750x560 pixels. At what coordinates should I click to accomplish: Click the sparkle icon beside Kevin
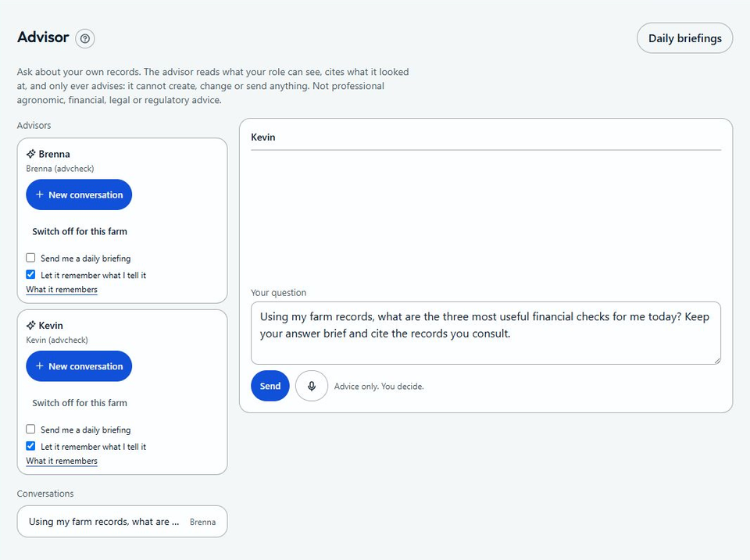[x=31, y=325]
